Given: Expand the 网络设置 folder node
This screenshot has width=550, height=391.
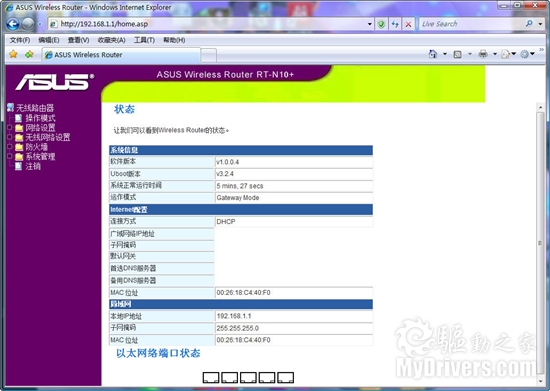Looking at the screenshot, I should coord(10,128).
